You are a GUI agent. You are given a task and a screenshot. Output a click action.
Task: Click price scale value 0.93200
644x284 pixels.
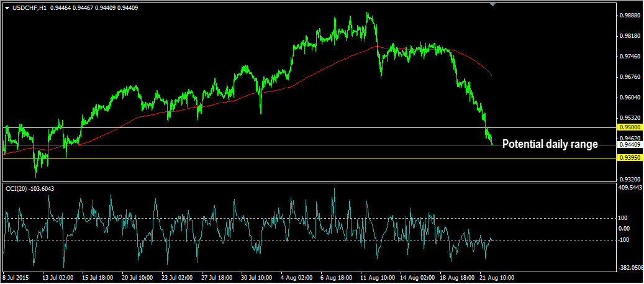tap(630, 179)
